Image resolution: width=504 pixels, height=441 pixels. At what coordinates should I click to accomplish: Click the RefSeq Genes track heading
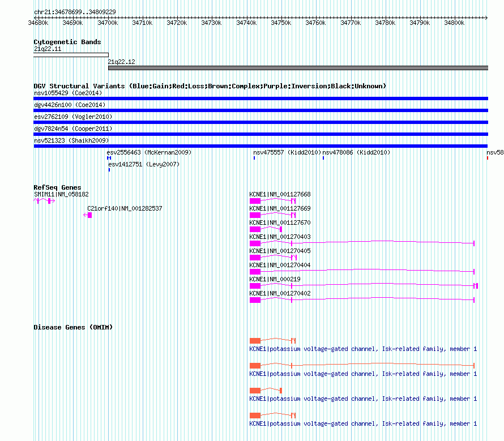click(x=57, y=187)
